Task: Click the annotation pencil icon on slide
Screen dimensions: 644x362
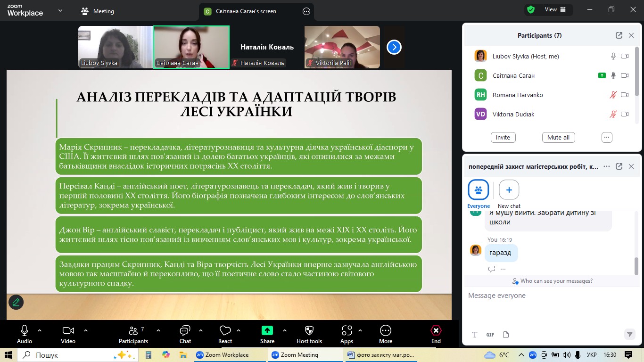Action: coord(16,302)
